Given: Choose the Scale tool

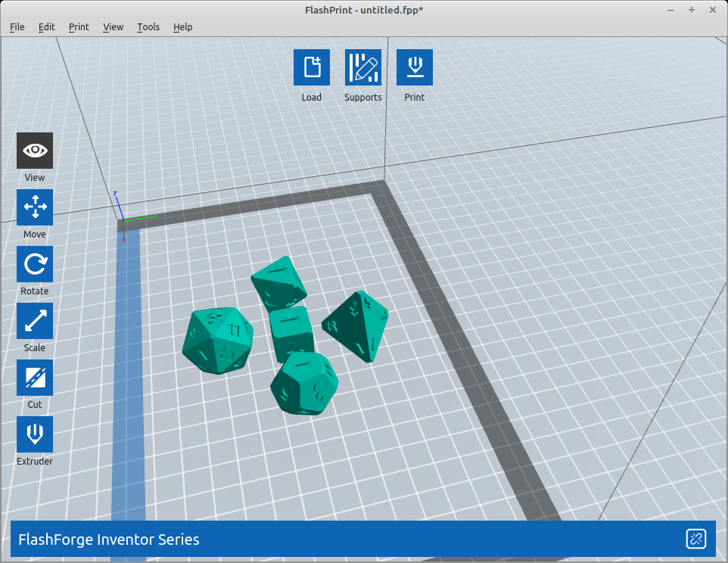Looking at the screenshot, I should [x=35, y=321].
